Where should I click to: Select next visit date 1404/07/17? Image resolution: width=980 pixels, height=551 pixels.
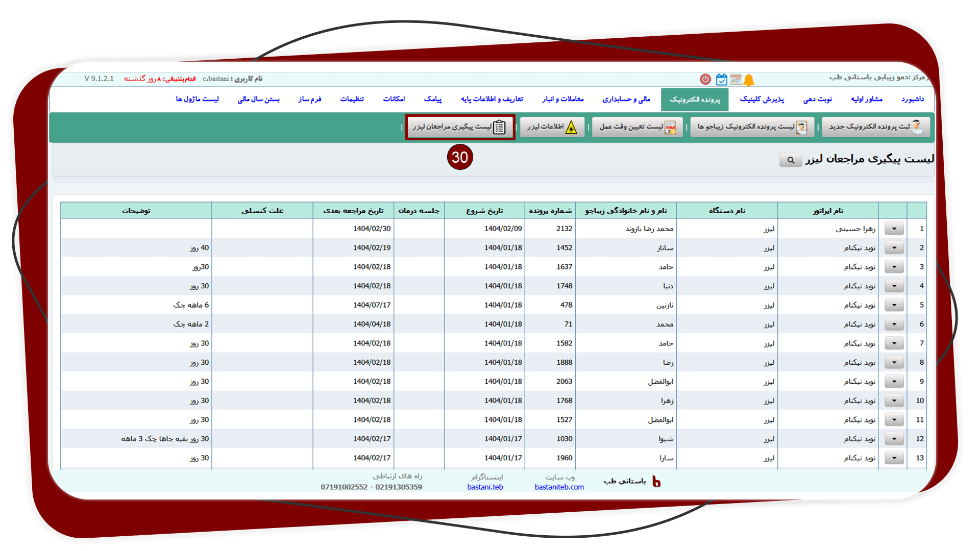tap(372, 305)
